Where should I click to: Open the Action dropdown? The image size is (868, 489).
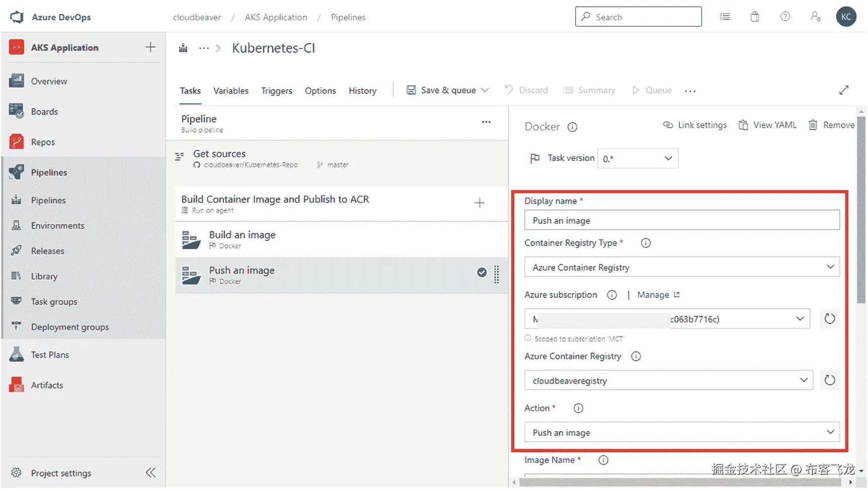point(681,433)
